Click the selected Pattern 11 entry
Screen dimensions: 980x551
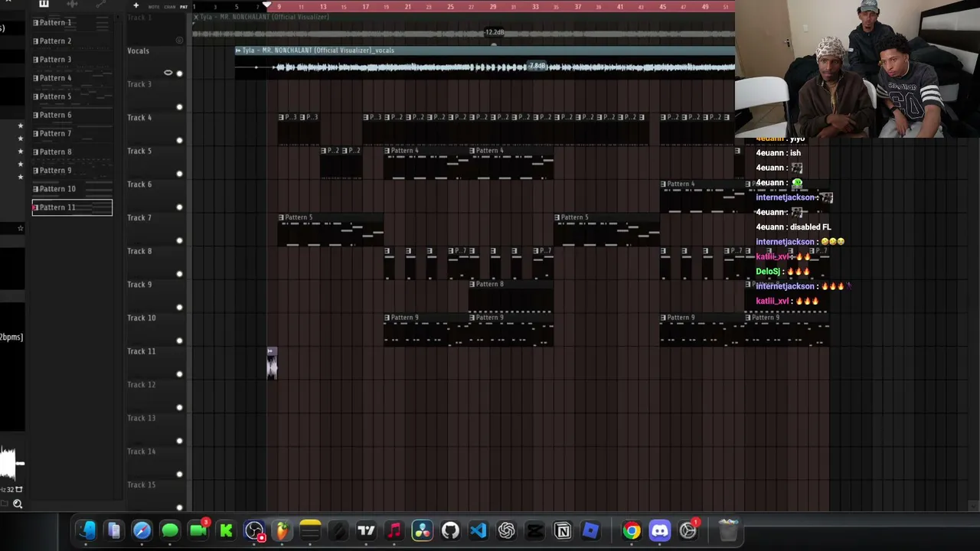(72, 207)
